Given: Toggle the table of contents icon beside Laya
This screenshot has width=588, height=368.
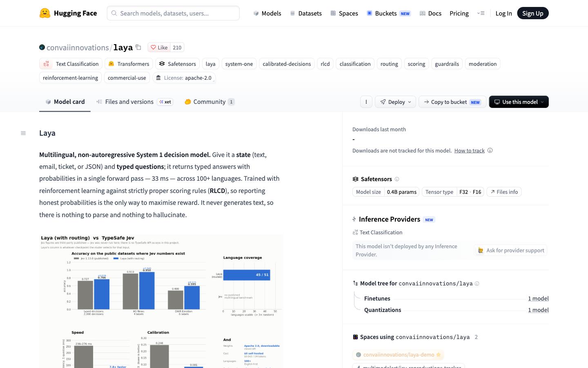Looking at the screenshot, I should click(x=23, y=133).
